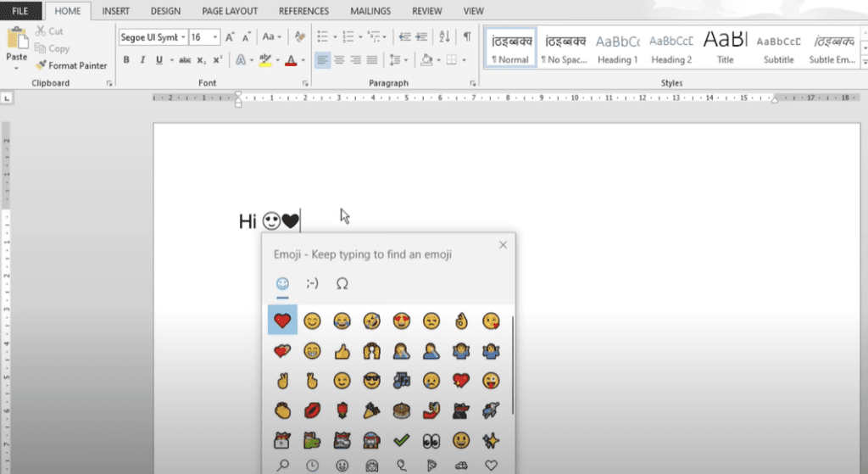Click the Clear All Formatting eraser icon

coord(298,37)
